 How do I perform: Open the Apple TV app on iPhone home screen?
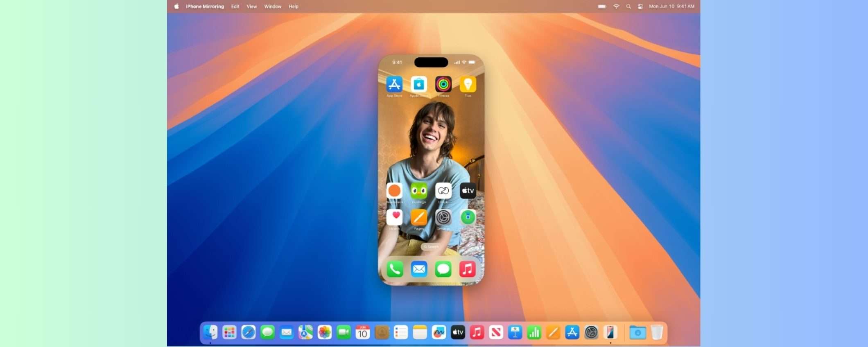click(x=468, y=191)
